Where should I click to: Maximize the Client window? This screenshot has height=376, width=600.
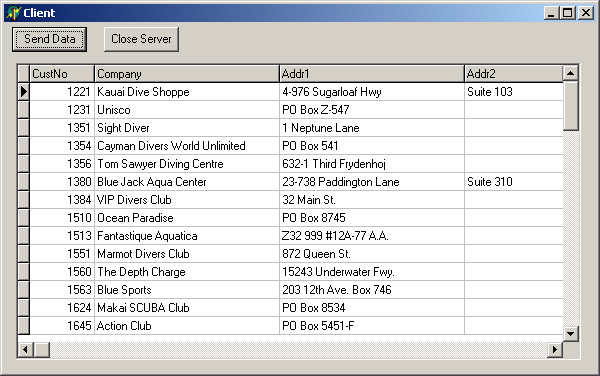point(567,13)
